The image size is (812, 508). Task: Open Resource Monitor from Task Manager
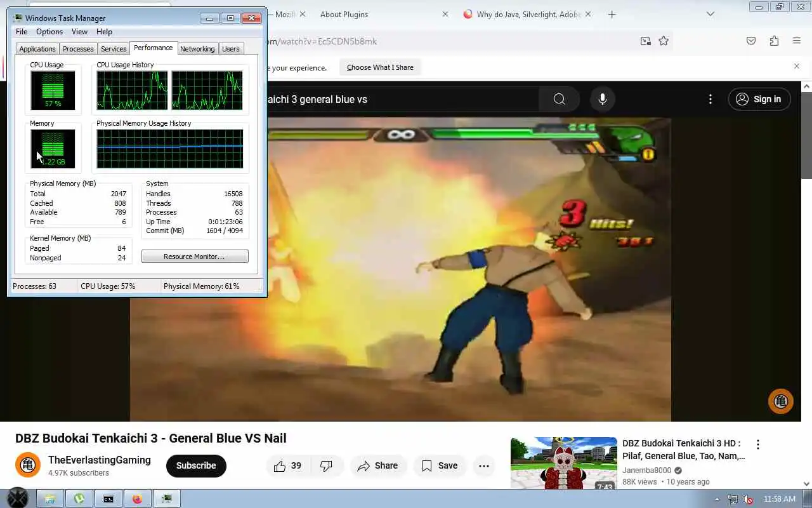pos(195,257)
